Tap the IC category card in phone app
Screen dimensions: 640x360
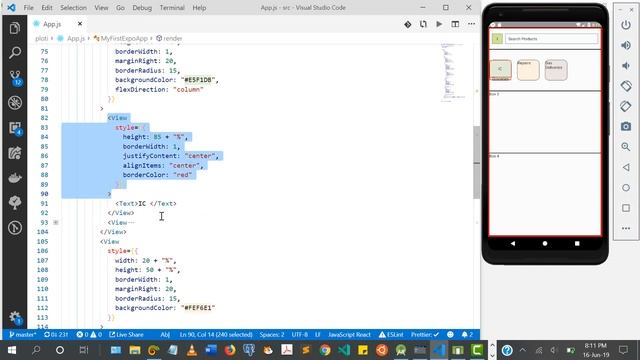tap(500, 69)
